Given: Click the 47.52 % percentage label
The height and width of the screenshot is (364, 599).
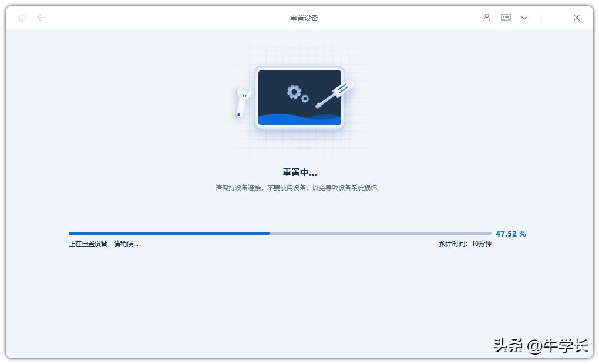Looking at the screenshot, I should 510,233.
